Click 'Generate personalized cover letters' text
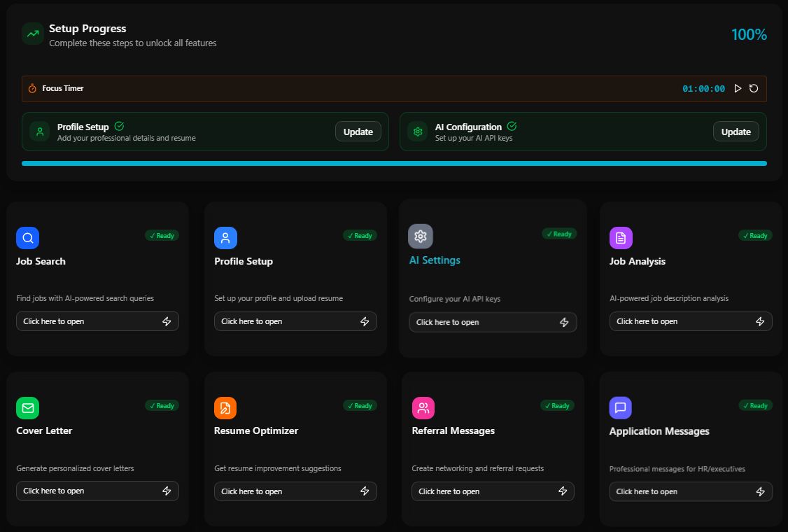The height and width of the screenshot is (532, 788). pyautogui.click(x=75, y=468)
